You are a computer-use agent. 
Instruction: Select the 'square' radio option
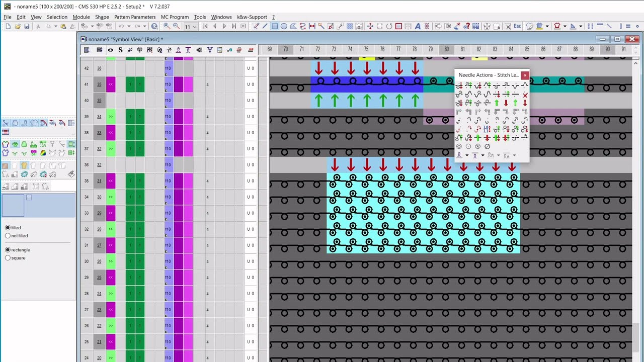(8, 258)
